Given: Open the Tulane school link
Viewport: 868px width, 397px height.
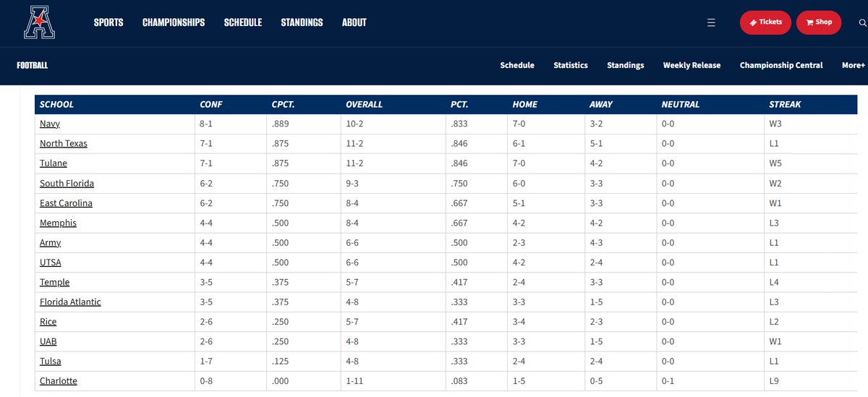Looking at the screenshot, I should click(54, 163).
